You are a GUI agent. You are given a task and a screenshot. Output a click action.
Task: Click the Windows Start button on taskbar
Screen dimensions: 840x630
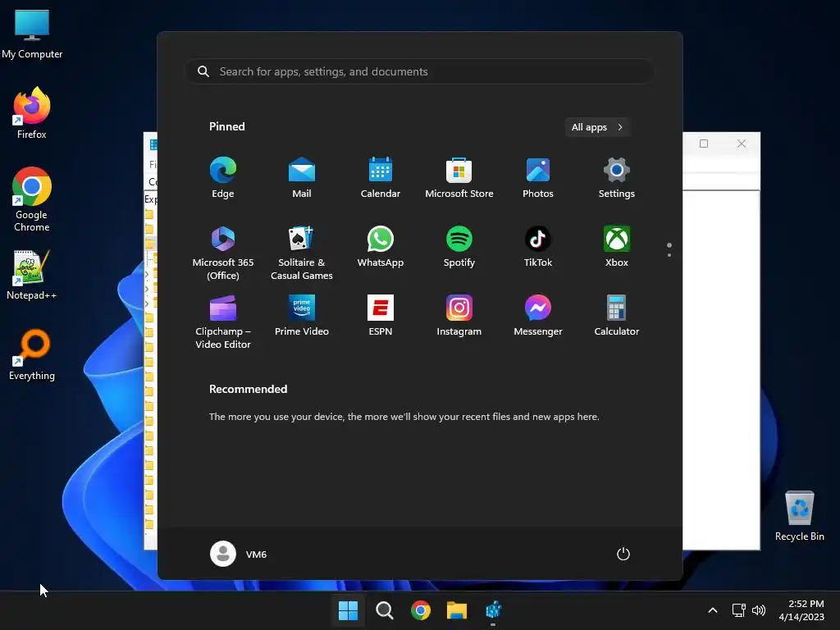tap(348, 610)
